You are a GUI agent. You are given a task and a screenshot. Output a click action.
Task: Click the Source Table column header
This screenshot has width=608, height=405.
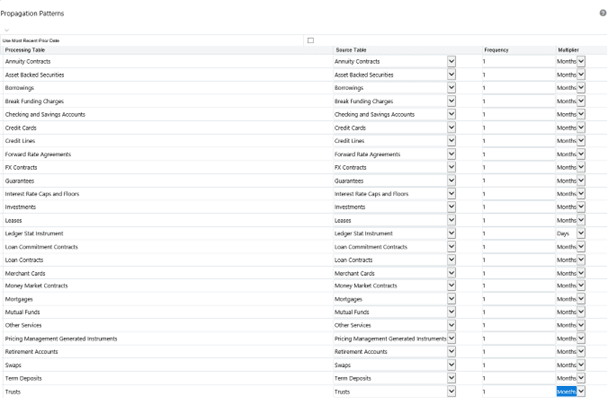pos(351,50)
